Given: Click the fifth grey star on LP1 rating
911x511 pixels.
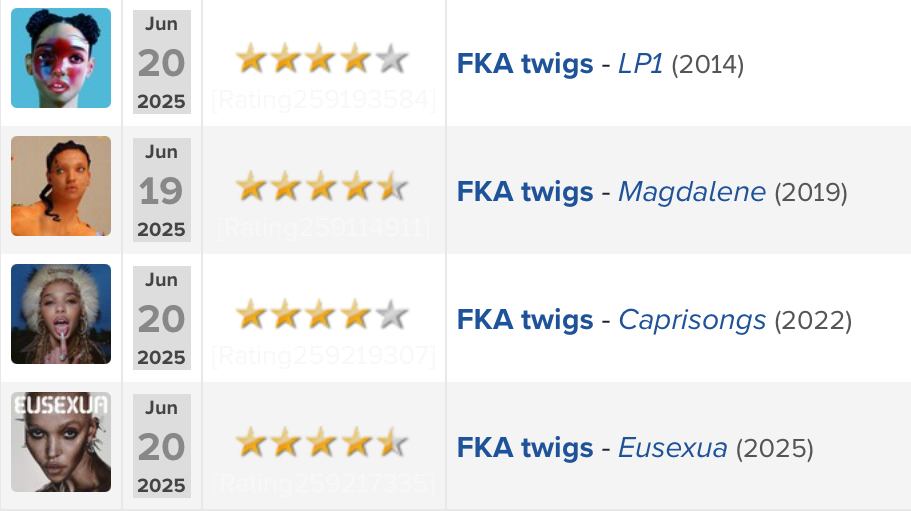Looking at the screenshot, I should tap(392, 59).
